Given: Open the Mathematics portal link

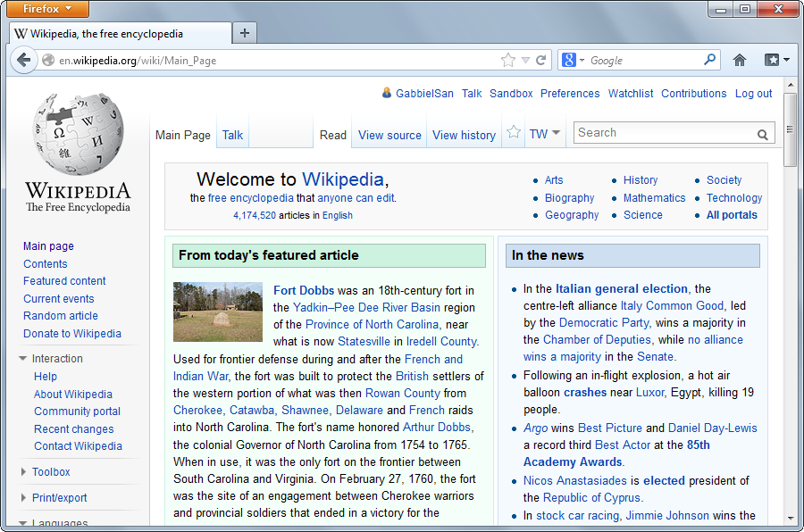Looking at the screenshot, I should point(654,198).
